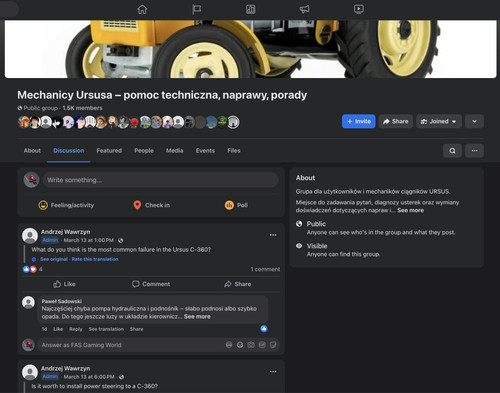This screenshot has height=393, width=500.
Task: Go to Home via the house icon
Action: [x=142, y=9]
